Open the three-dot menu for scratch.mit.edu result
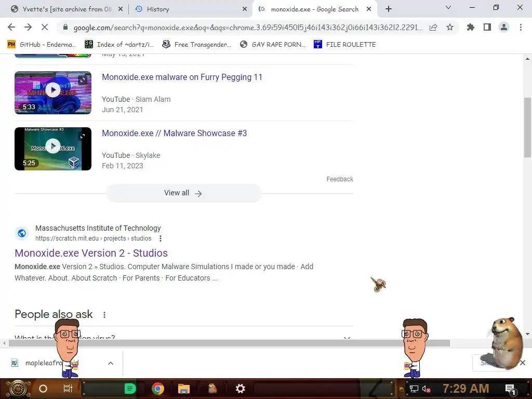Screen dimensions: 532x399 (x=161, y=238)
